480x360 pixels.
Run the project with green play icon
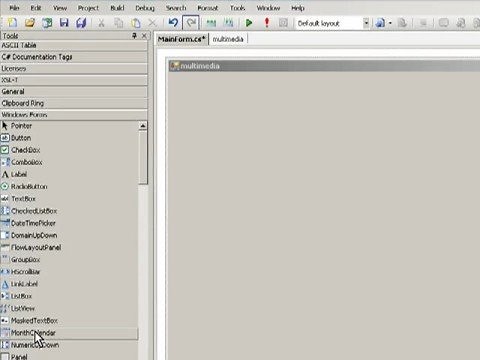point(249,23)
